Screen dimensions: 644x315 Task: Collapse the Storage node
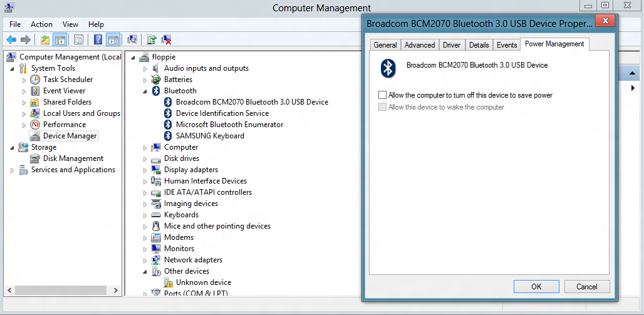(x=13, y=147)
